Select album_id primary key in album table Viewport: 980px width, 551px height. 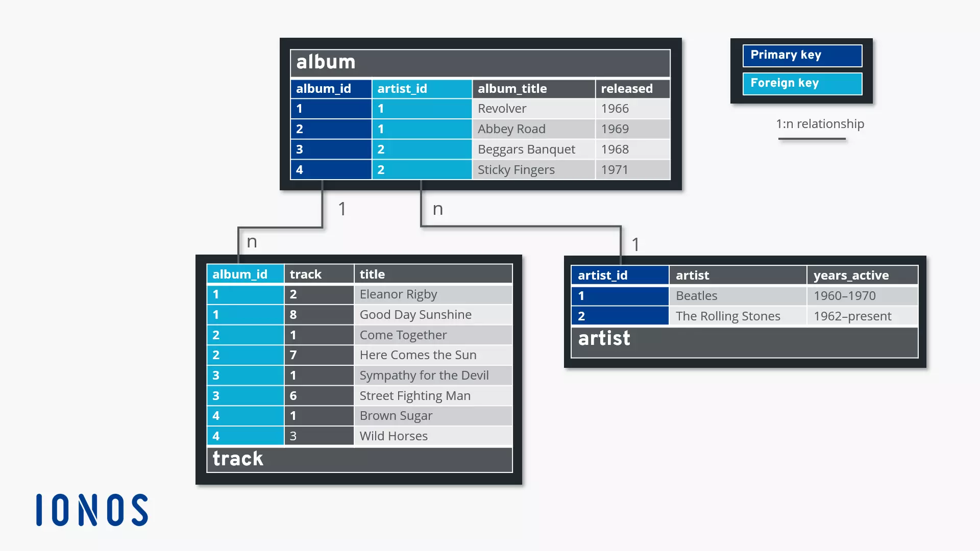(324, 88)
